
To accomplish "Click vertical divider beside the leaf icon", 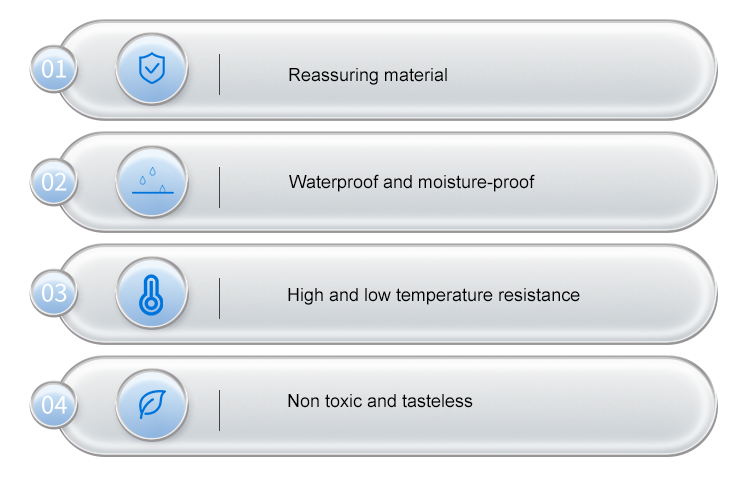I will coord(220,410).
